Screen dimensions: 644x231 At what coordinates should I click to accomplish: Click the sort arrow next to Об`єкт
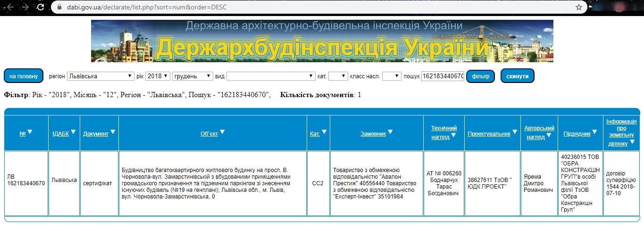coord(223,132)
